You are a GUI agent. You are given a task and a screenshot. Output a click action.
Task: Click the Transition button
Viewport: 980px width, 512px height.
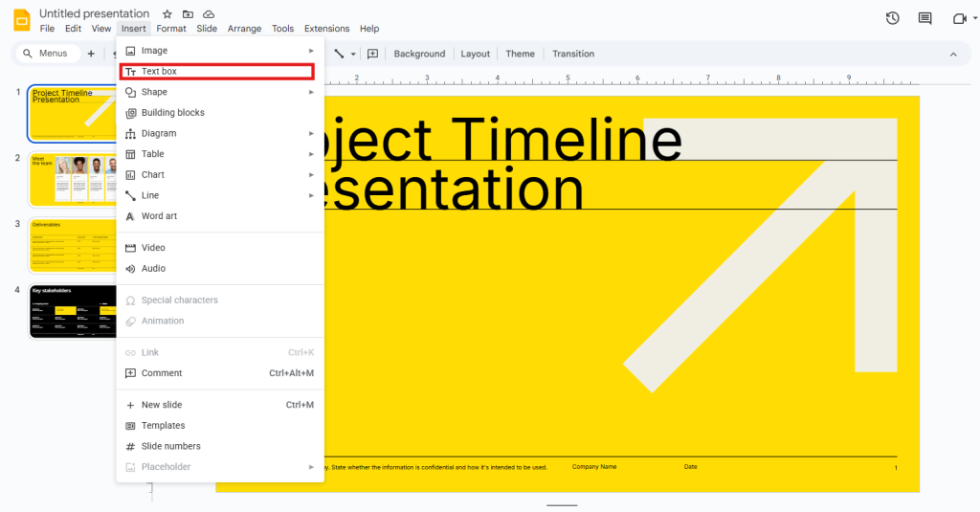click(573, 54)
